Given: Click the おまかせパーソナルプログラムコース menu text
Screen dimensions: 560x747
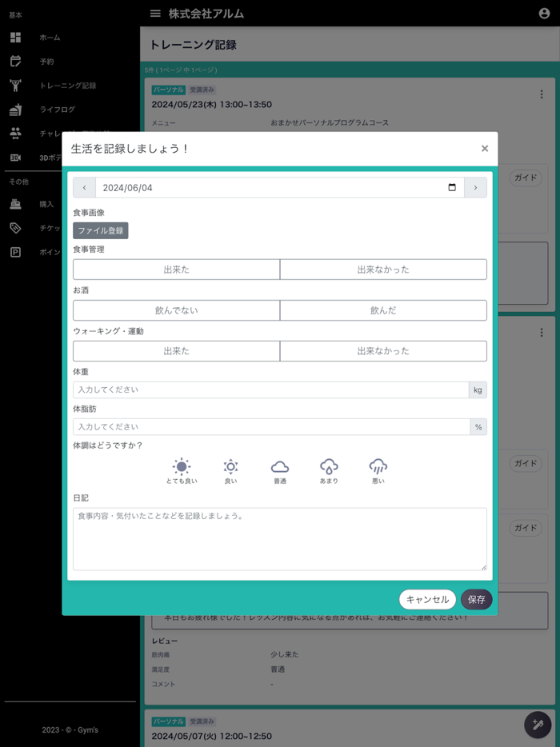Looking at the screenshot, I should tap(330, 122).
